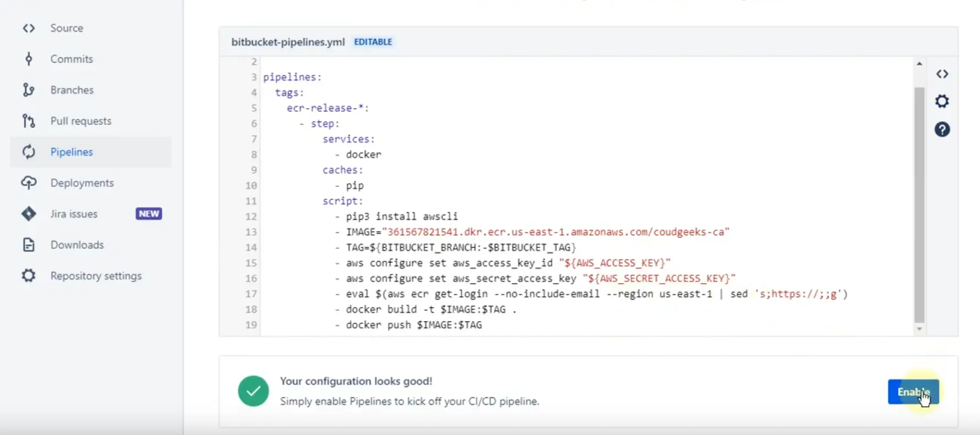
Task: Click the editor scrollbar up arrow
Action: [919, 64]
